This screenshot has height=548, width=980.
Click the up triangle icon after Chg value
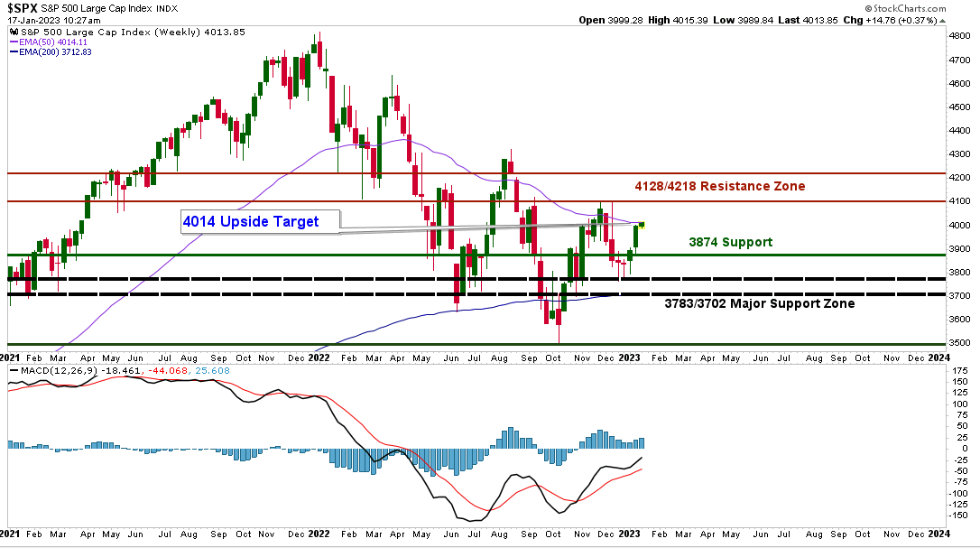[942, 21]
